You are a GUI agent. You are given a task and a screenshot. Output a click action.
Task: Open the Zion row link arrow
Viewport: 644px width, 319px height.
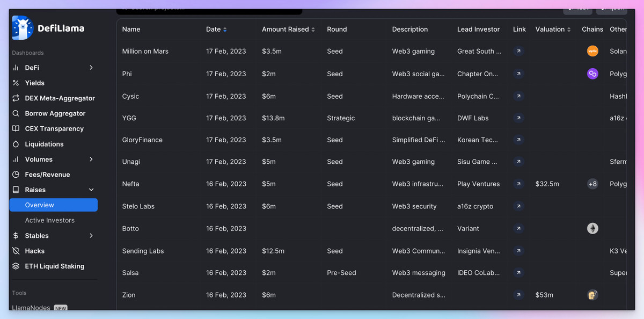tap(518, 295)
